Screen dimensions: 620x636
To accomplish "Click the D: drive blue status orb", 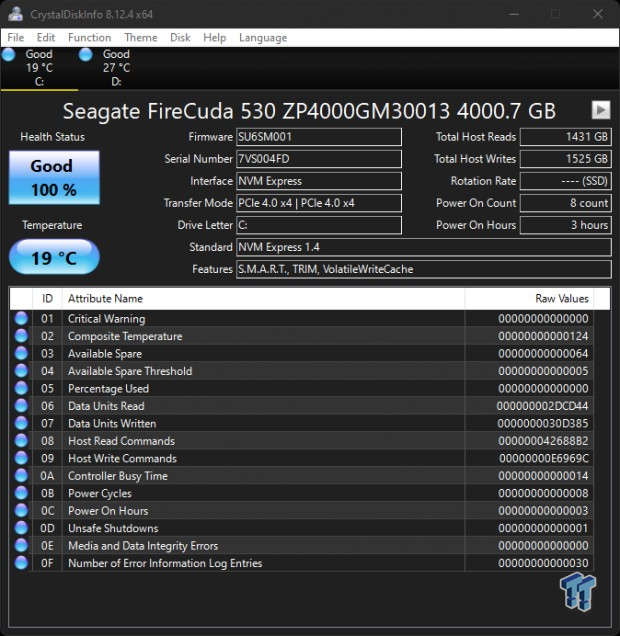I will pos(86,54).
